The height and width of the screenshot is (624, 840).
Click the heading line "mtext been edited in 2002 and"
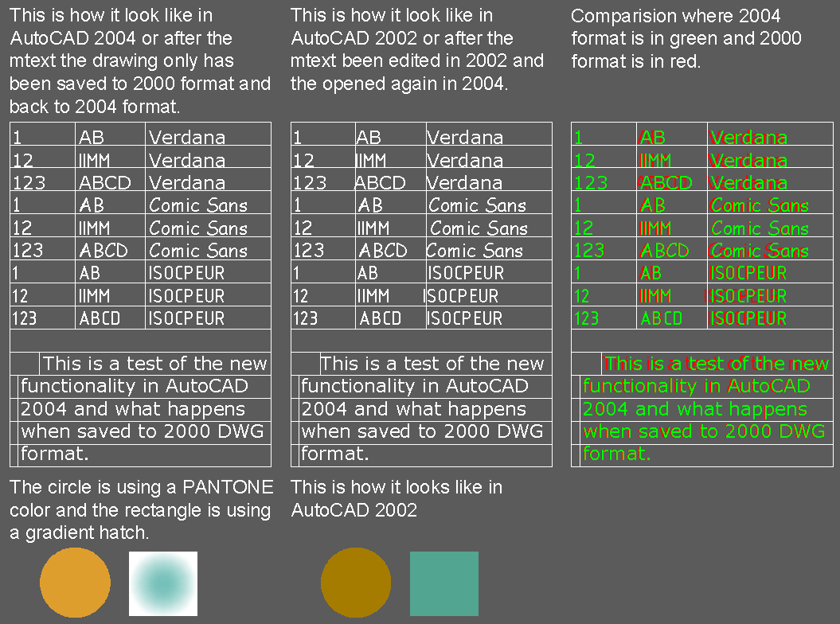coord(416,60)
